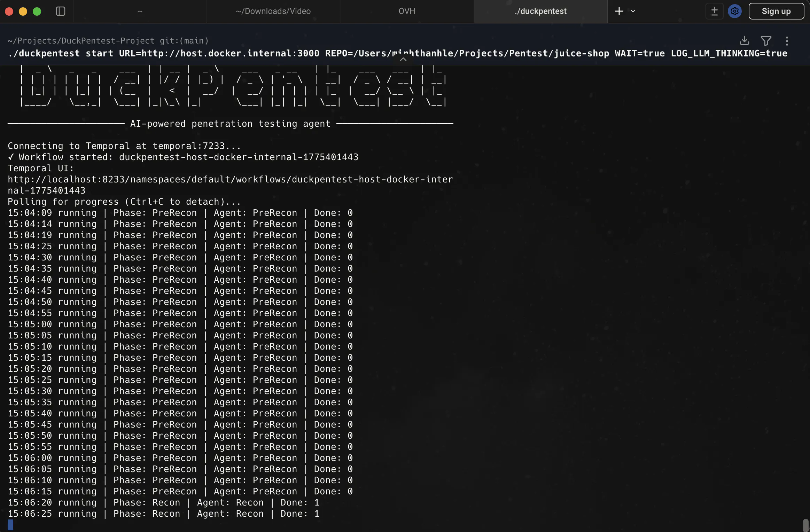The image size is (810, 532).
Task: Switch to the OVH tab
Action: click(407, 11)
